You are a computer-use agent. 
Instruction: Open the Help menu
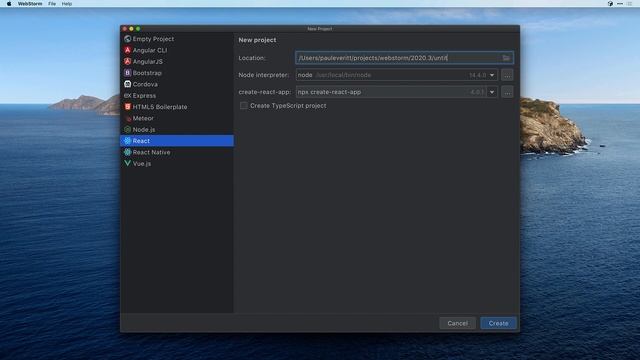(67, 4)
